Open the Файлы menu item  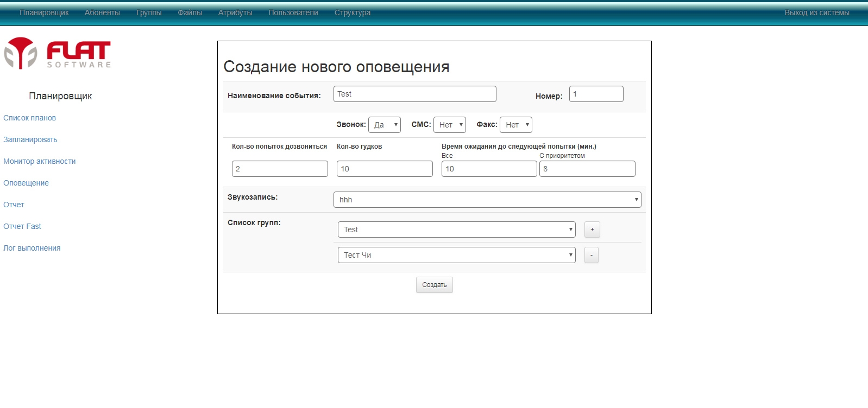click(x=190, y=12)
